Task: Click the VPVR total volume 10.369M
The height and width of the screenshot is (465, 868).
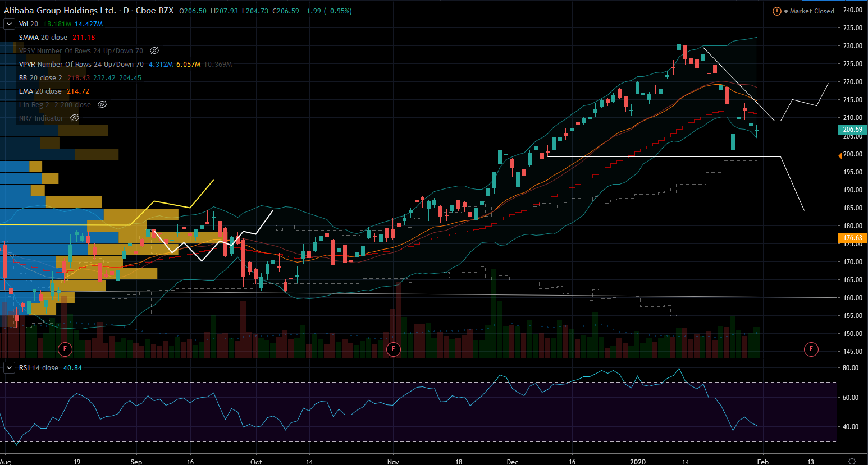Action: point(218,65)
